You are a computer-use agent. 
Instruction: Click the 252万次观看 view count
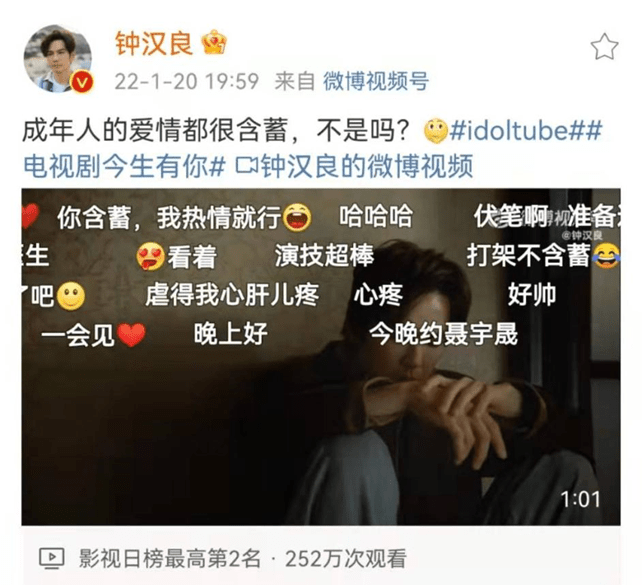[x=346, y=558]
